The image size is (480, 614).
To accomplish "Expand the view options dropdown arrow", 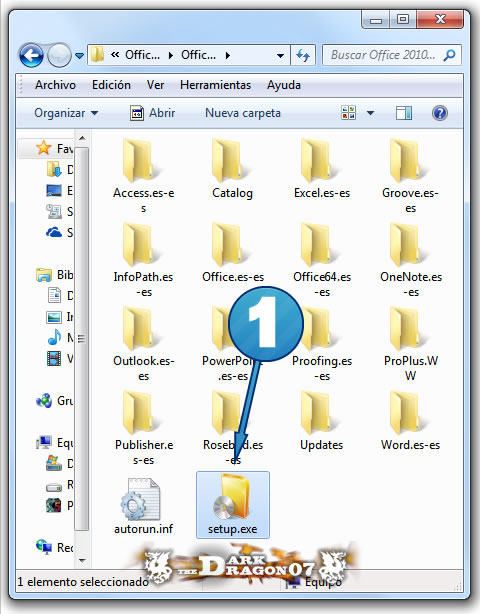I will click(370, 113).
